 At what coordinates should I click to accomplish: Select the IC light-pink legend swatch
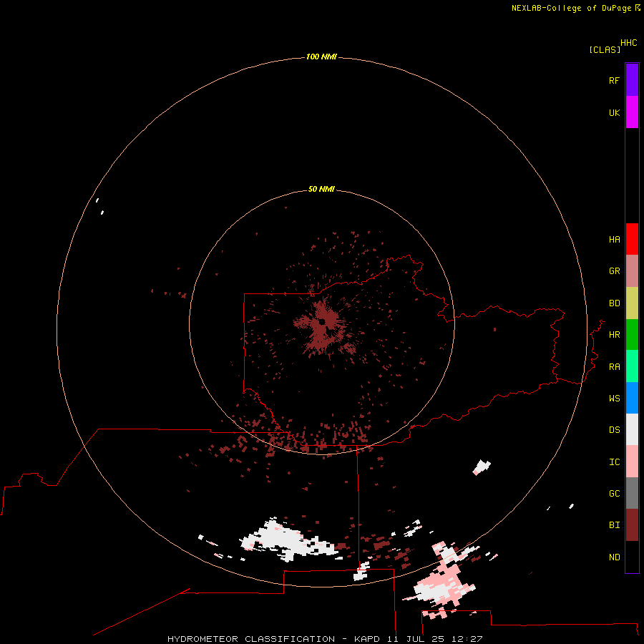632,462
